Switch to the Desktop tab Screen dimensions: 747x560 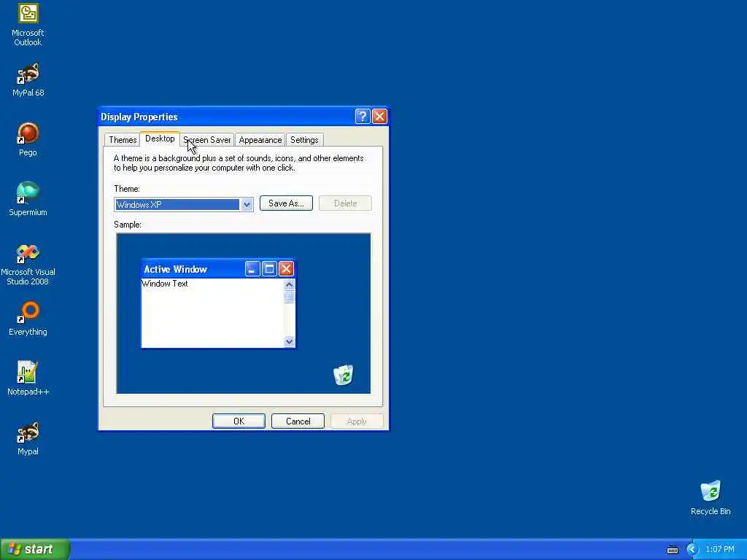[x=160, y=139]
